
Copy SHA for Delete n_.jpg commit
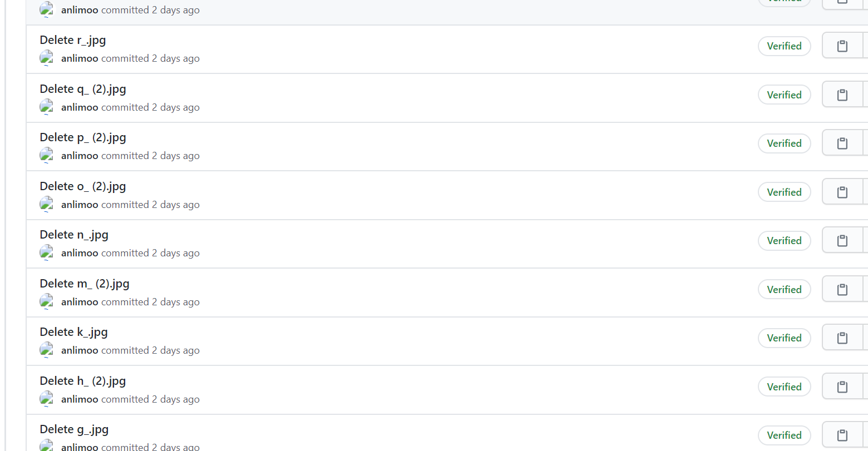tap(842, 241)
